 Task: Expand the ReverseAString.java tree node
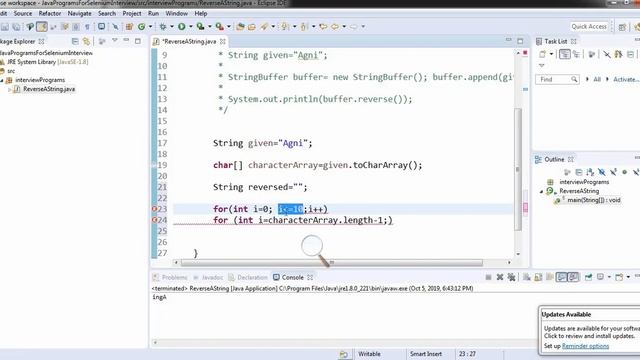10,89
